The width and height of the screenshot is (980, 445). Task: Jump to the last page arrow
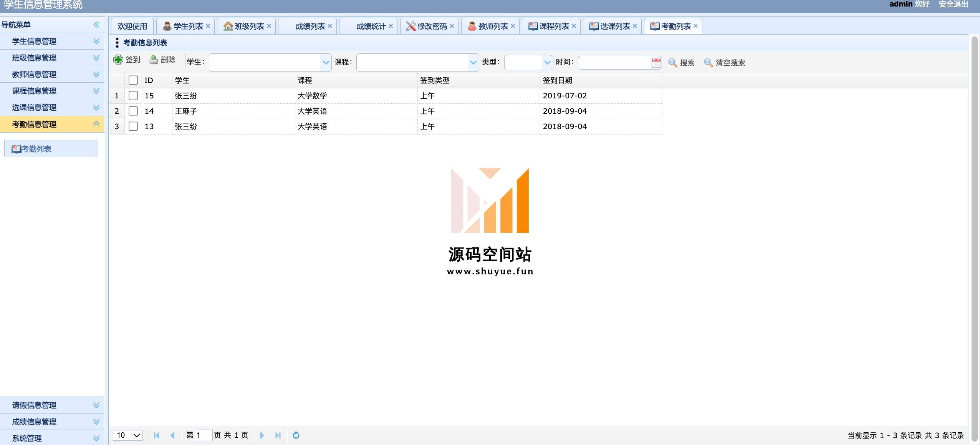pyautogui.click(x=278, y=435)
